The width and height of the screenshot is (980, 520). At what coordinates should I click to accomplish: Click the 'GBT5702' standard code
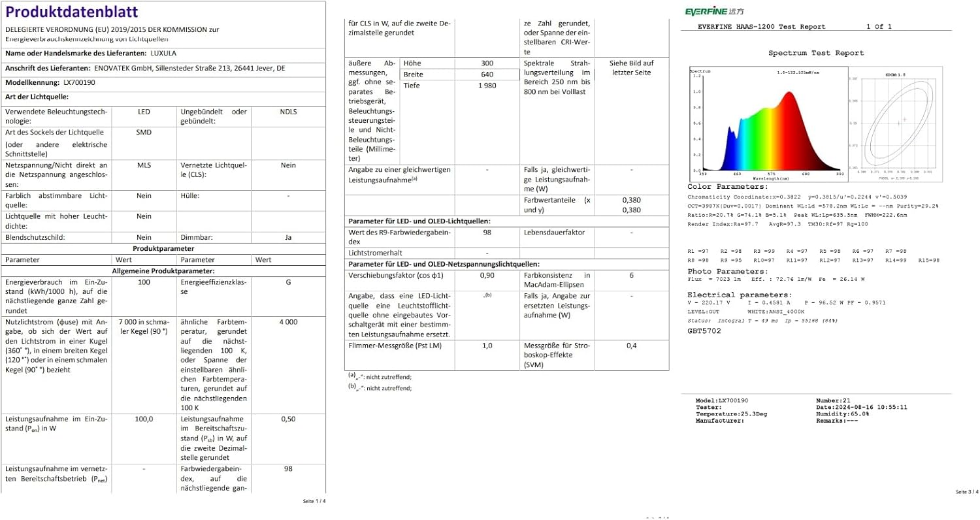704,331
